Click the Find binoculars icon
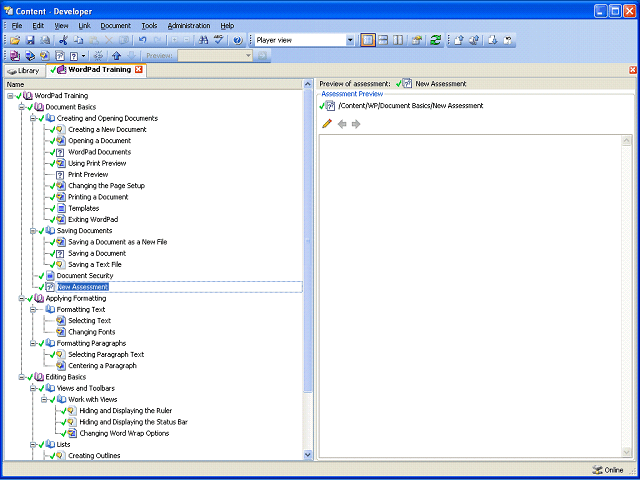 click(x=203, y=40)
